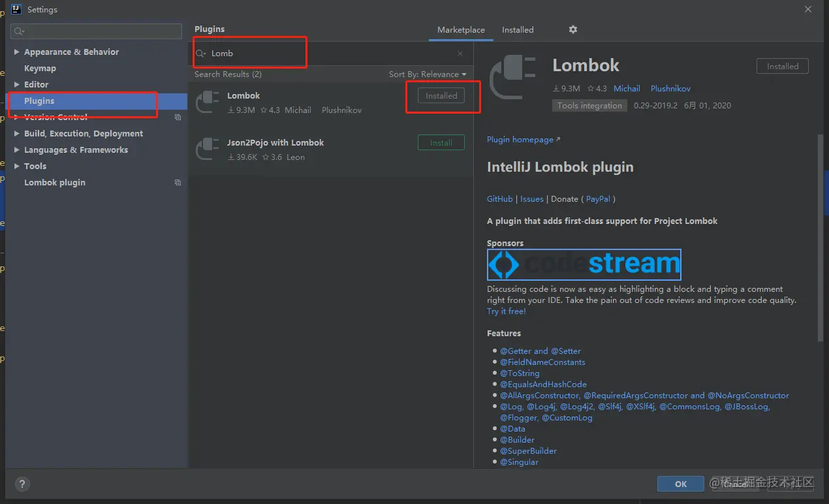The width and height of the screenshot is (829, 504).
Task: Open the @Data feature link
Action: [512, 429]
